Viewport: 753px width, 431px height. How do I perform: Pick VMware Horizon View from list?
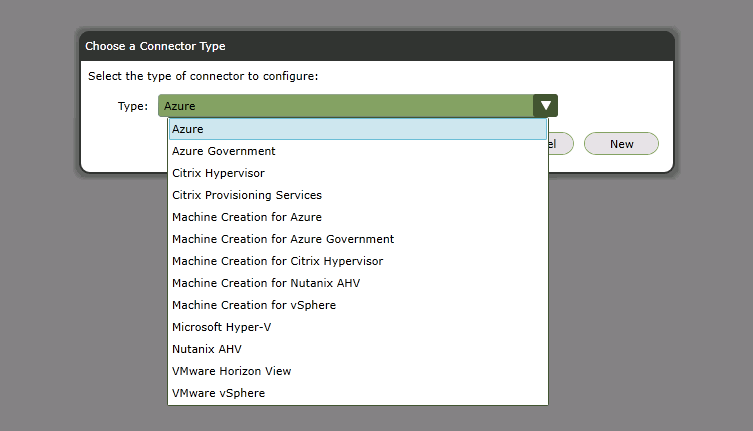click(x=232, y=371)
